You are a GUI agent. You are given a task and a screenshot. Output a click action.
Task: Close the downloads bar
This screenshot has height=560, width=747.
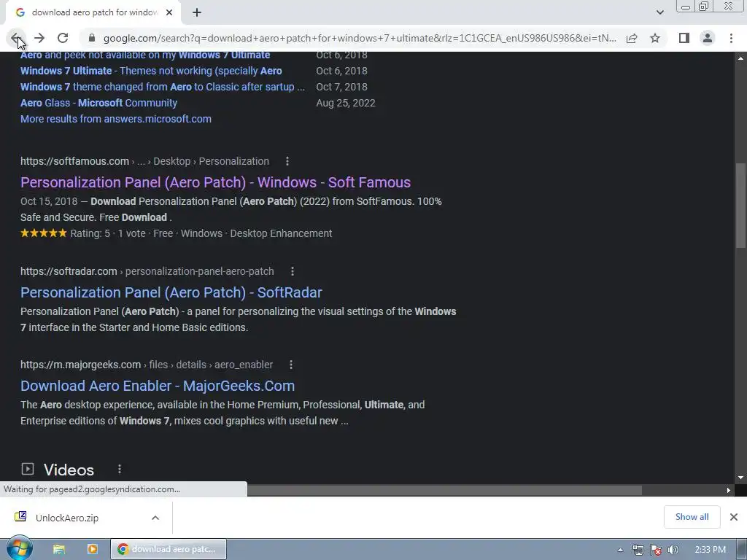(x=734, y=517)
